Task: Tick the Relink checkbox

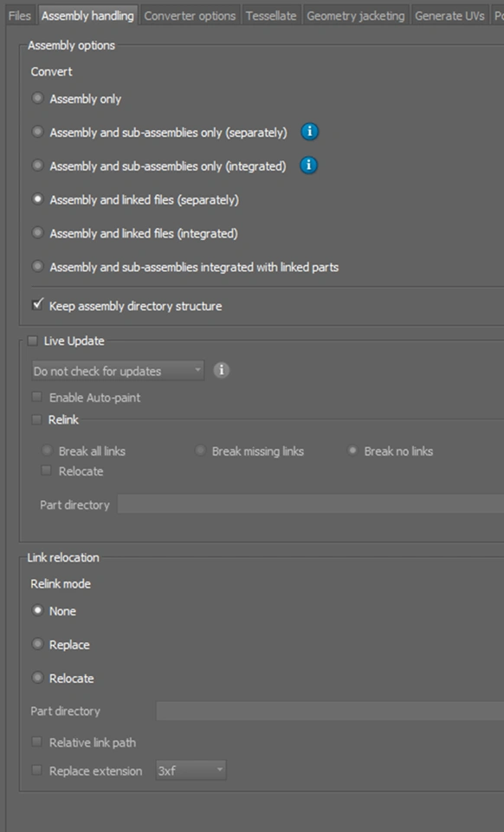Action: pos(36,419)
